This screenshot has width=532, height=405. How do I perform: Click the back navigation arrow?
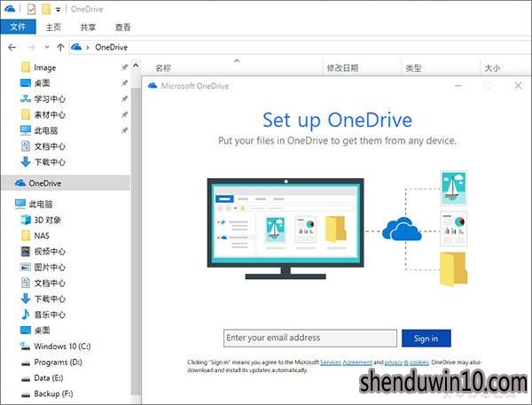(12, 48)
